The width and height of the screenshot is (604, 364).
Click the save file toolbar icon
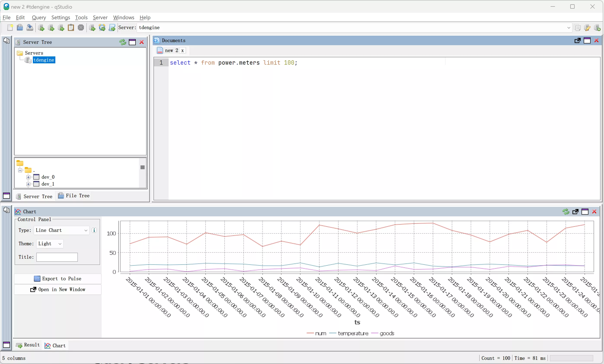[30, 27]
